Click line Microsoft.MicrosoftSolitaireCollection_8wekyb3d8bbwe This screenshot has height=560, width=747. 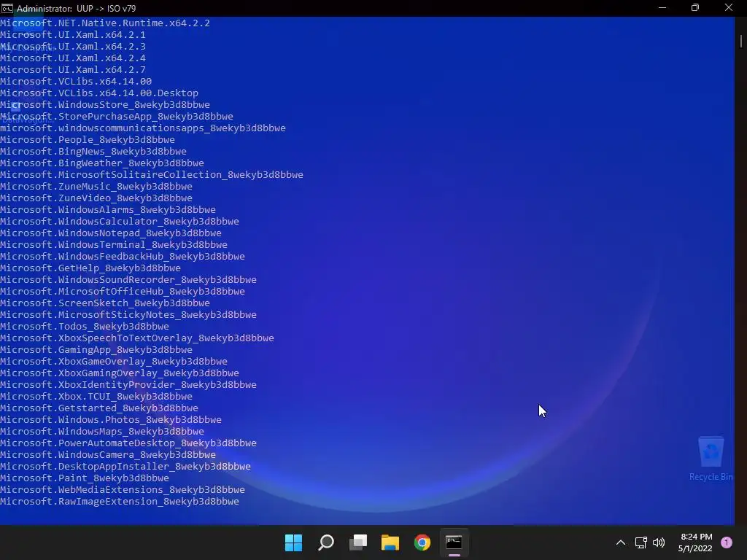(x=152, y=175)
